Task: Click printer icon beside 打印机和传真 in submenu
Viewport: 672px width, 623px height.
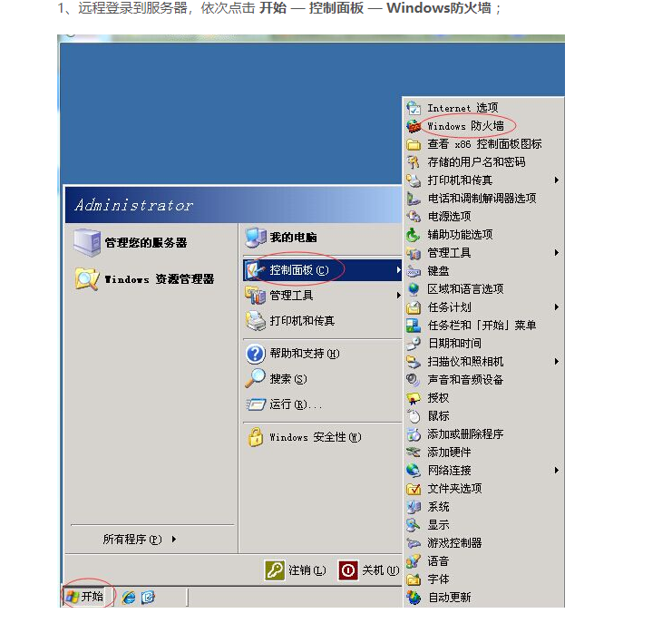Action: point(414,180)
